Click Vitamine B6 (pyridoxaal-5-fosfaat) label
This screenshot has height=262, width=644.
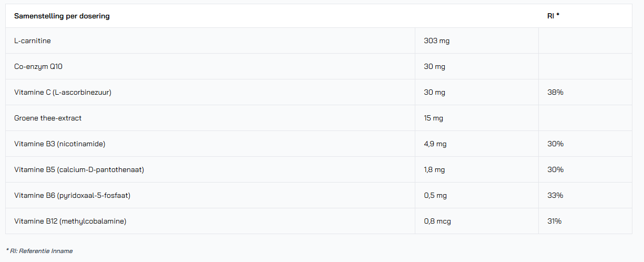pos(72,195)
